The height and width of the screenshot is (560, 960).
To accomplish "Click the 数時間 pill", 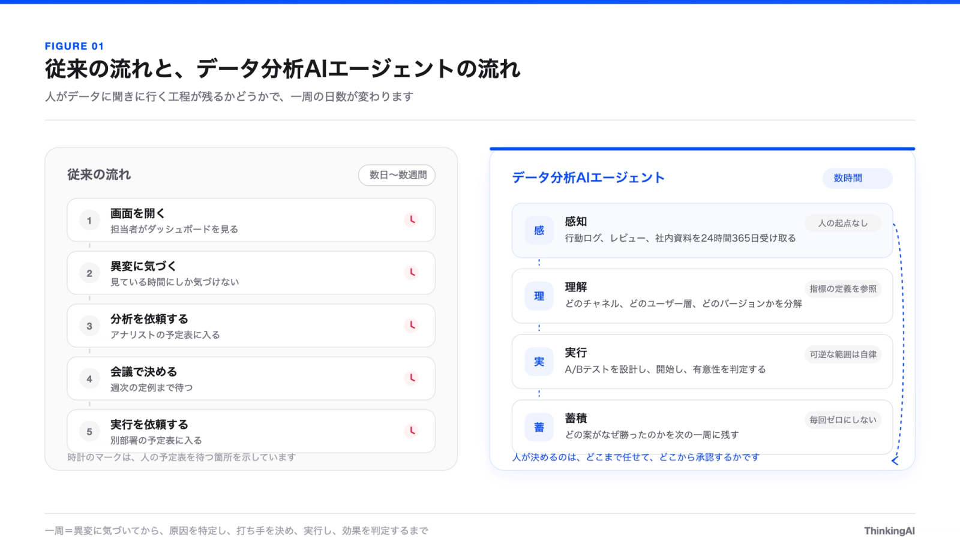I will click(857, 178).
